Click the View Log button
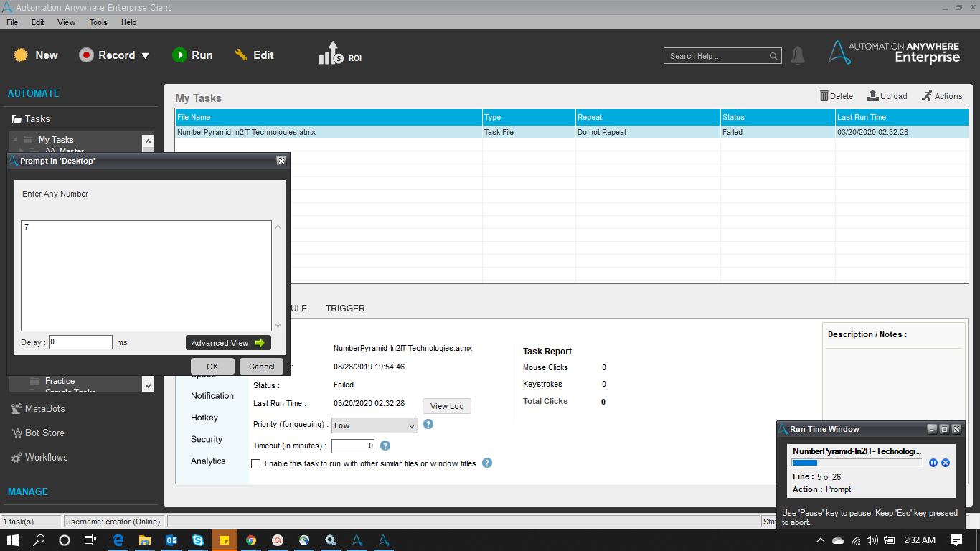 coord(446,406)
